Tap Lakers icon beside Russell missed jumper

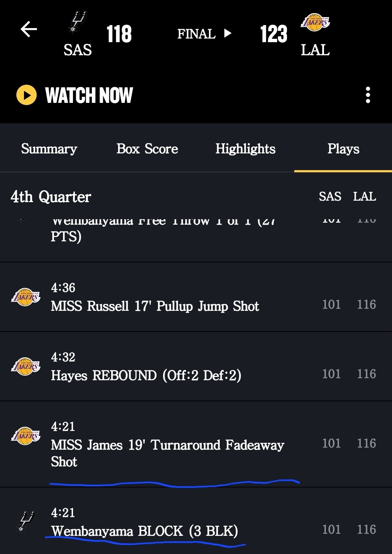(x=26, y=297)
